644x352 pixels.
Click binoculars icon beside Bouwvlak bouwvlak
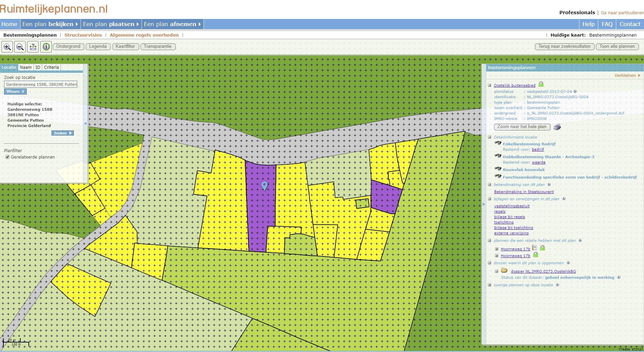click(498, 169)
